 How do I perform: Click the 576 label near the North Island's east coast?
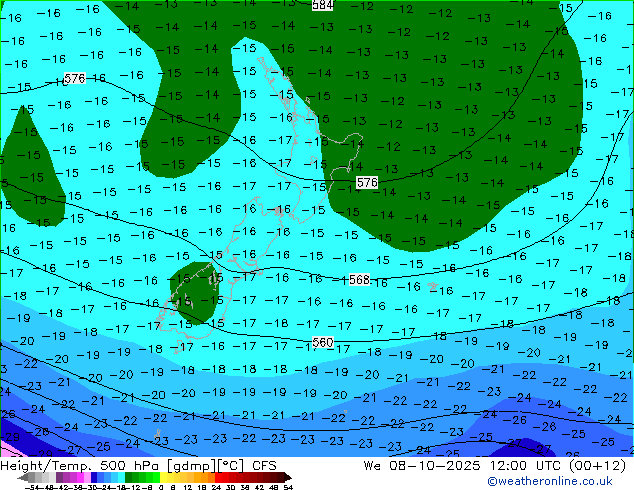pos(367,182)
